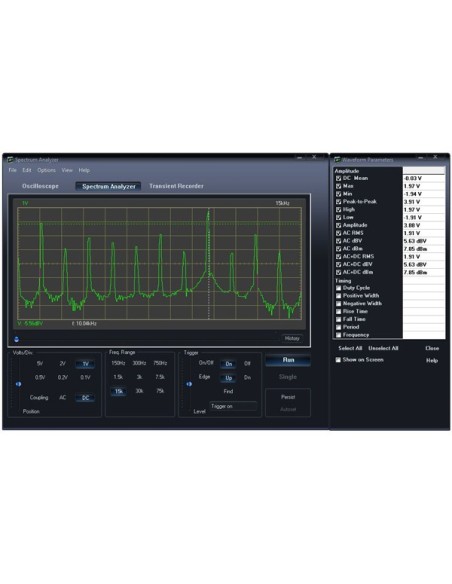Turn the trigger Off
The width and height of the screenshot is (452, 584).
(x=247, y=363)
